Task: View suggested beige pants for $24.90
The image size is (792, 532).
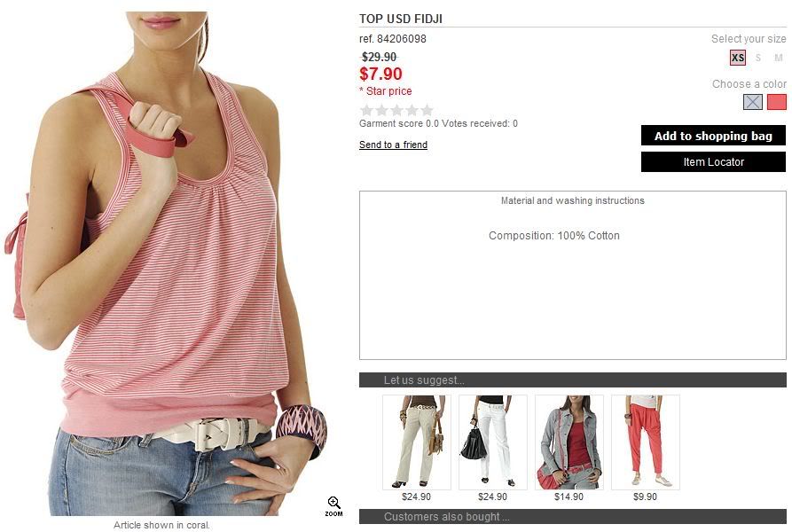Action: 416,442
